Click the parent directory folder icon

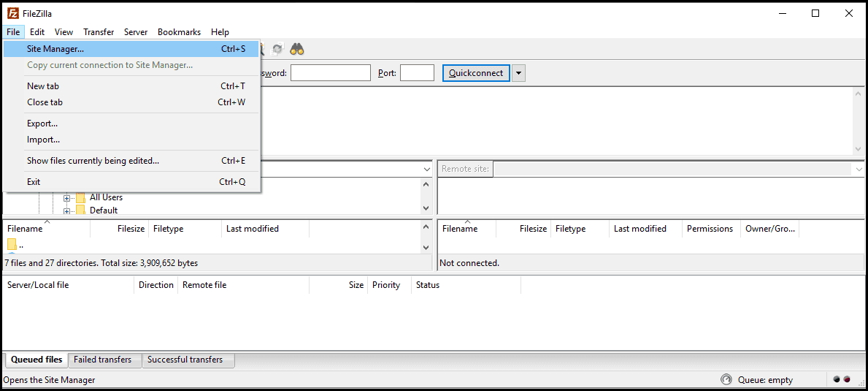point(12,244)
